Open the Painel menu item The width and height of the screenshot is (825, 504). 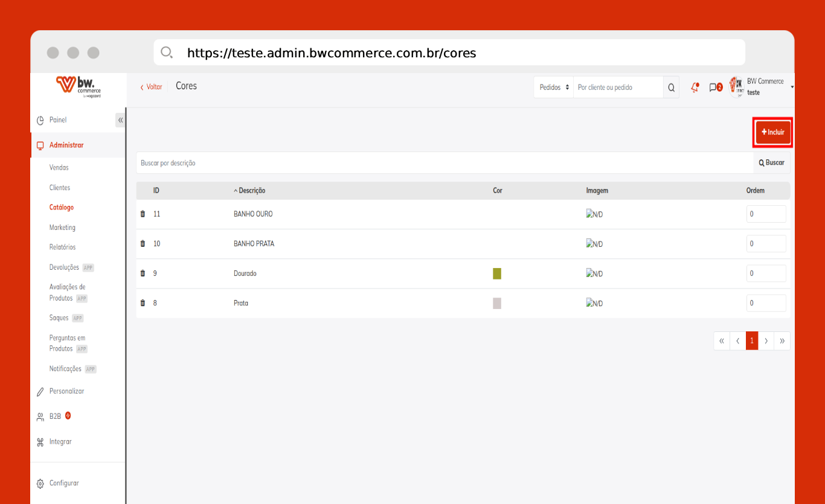point(58,120)
